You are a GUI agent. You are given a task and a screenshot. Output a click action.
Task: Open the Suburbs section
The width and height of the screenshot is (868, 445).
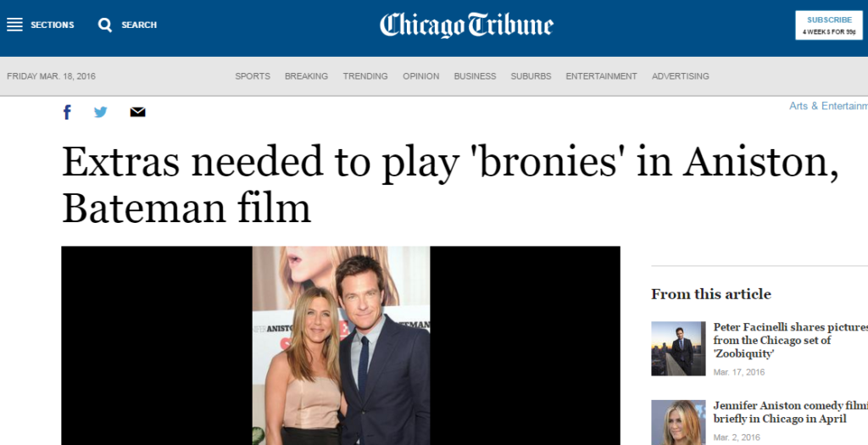[x=531, y=76]
